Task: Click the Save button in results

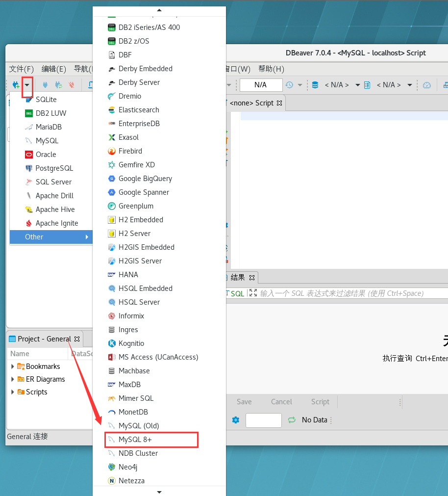Action: (244, 402)
